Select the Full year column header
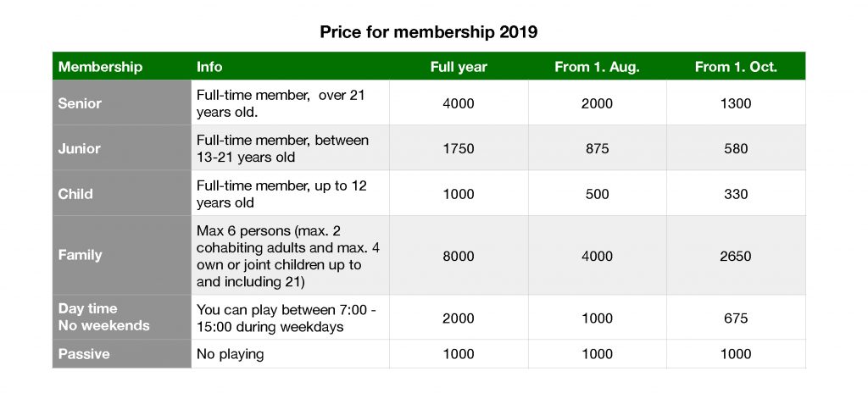The width and height of the screenshot is (868, 393). [459, 67]
